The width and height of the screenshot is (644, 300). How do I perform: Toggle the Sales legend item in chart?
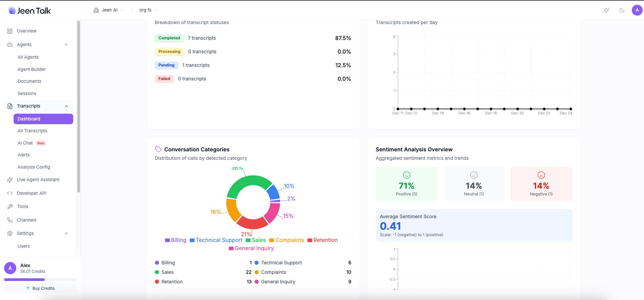(256, 240)
